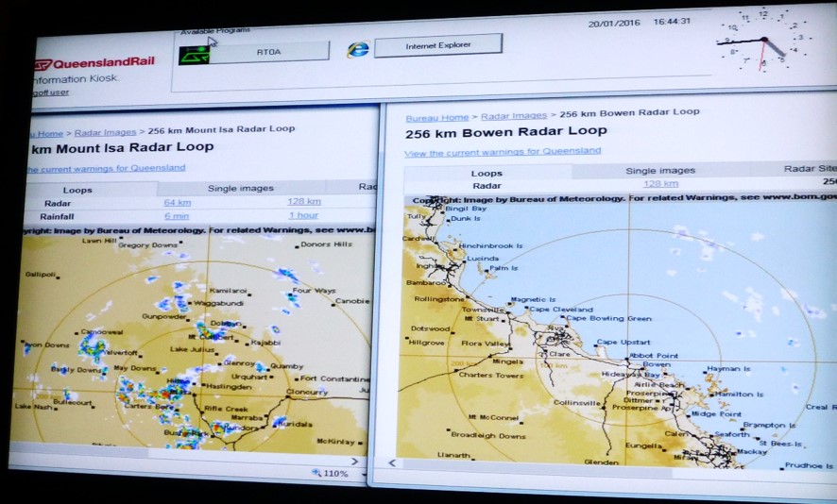837x504 pixels.
Task: Click Townsville label on Bowen radar map
Action: [483, 310]
